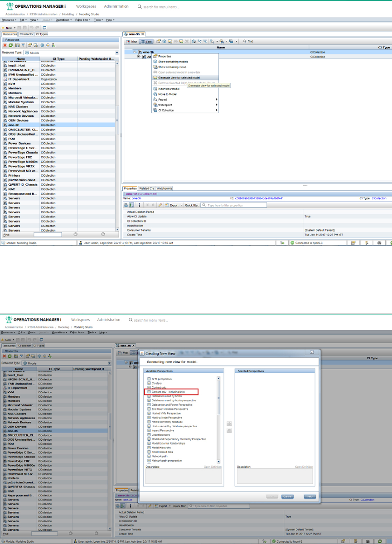Delete resource with red X icon, top screenshot
The width and height of the screenshot is (392, 544).
(x=5, y=45)
